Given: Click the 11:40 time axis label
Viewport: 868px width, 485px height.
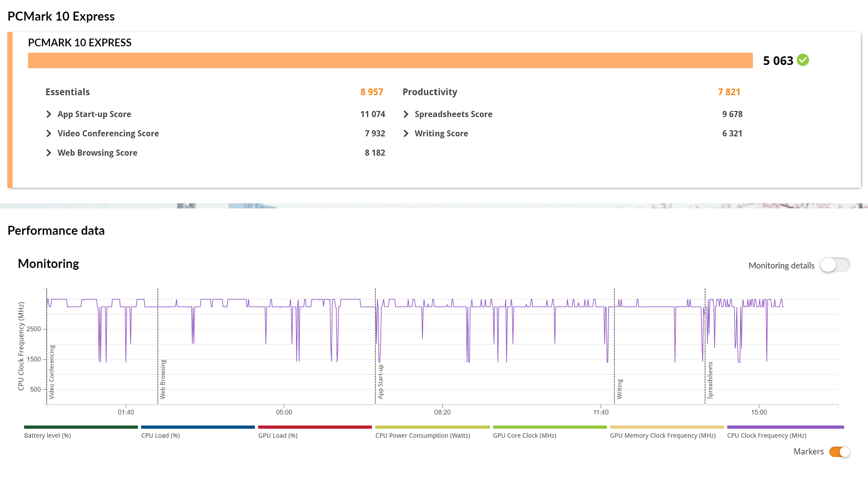Looking at the screenshot, I should tap(601, 412).
